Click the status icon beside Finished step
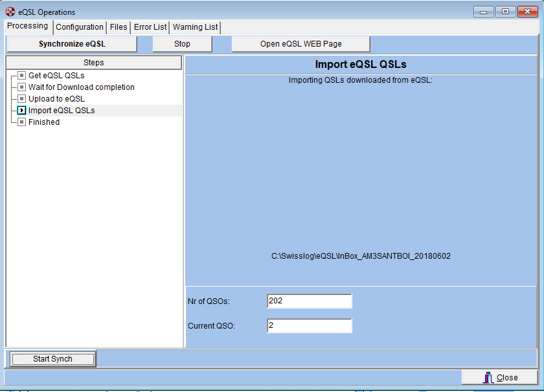The height and width of the screenshot is (392, 544). coord(22,122)
